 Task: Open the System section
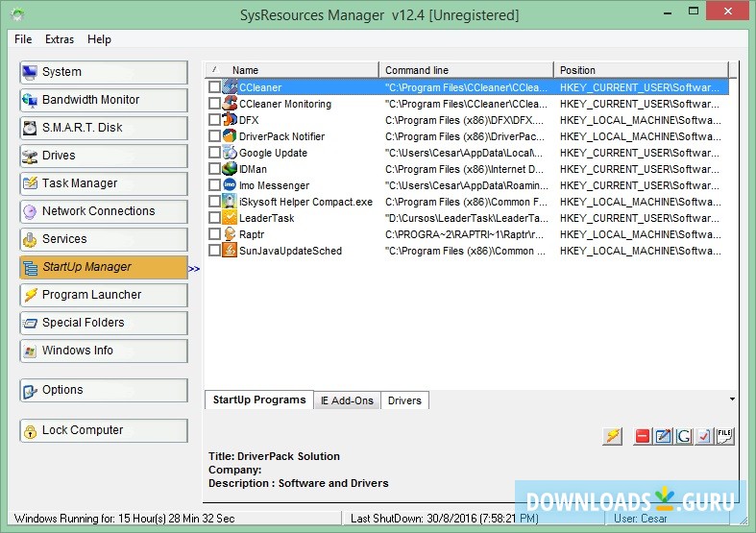pyautogui.click(x=104, y=72)
